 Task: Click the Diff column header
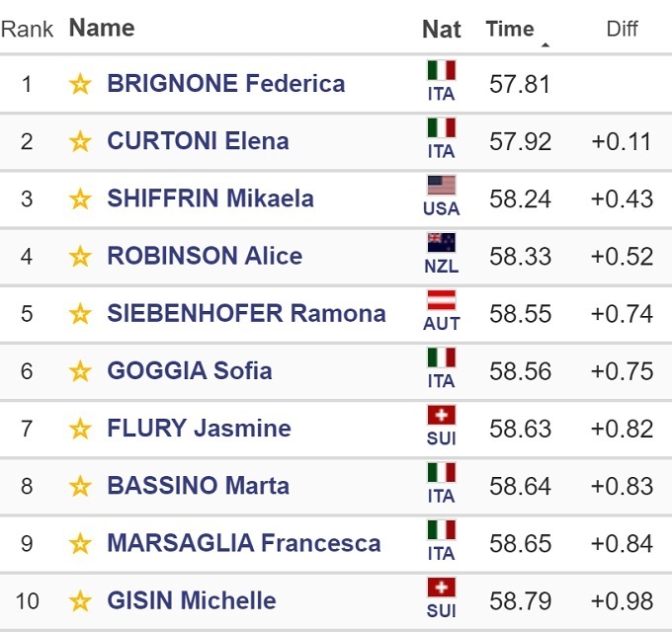[x=622, y=29]
